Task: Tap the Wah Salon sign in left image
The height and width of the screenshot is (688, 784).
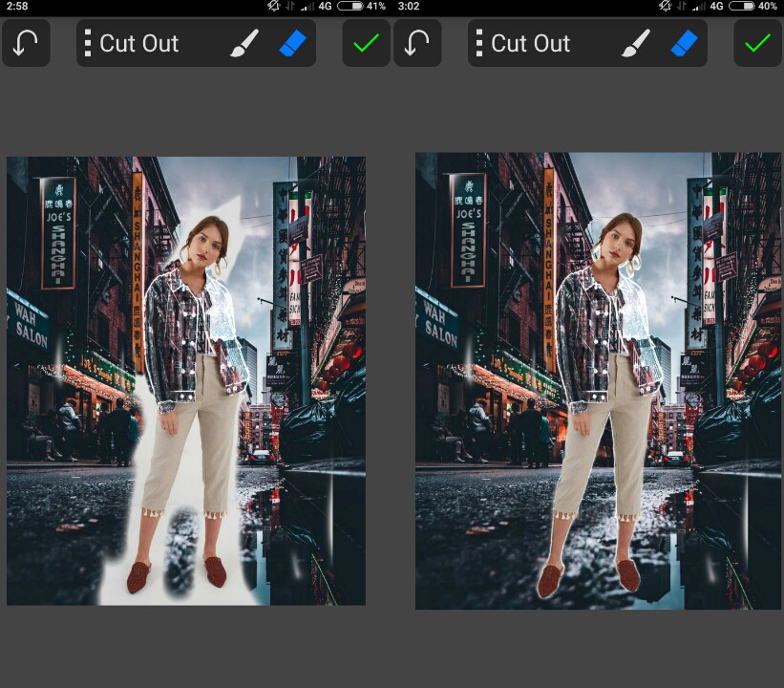Action: [32, 323]
